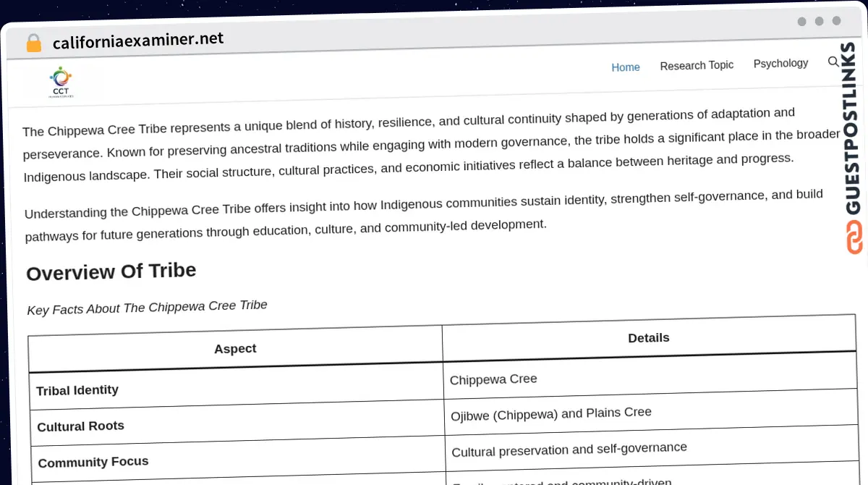The image size is (868, 485).
Task: Select the Details column header
Action: 649,338
